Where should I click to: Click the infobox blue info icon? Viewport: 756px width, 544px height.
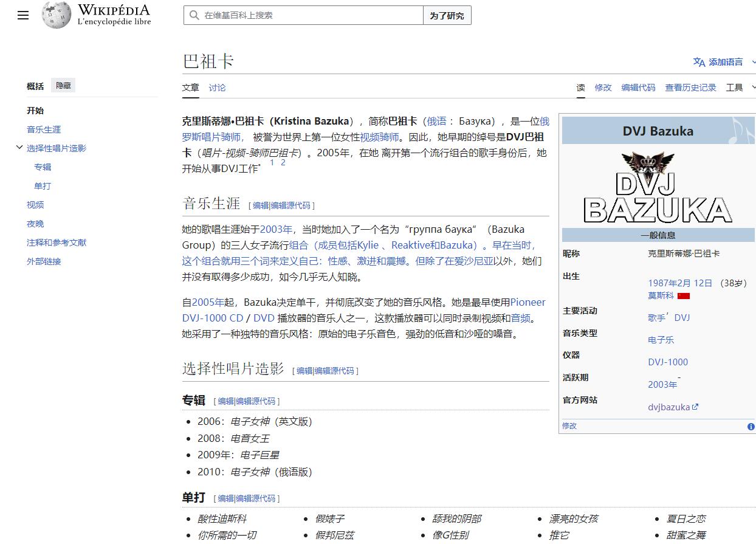click(751, 427)
